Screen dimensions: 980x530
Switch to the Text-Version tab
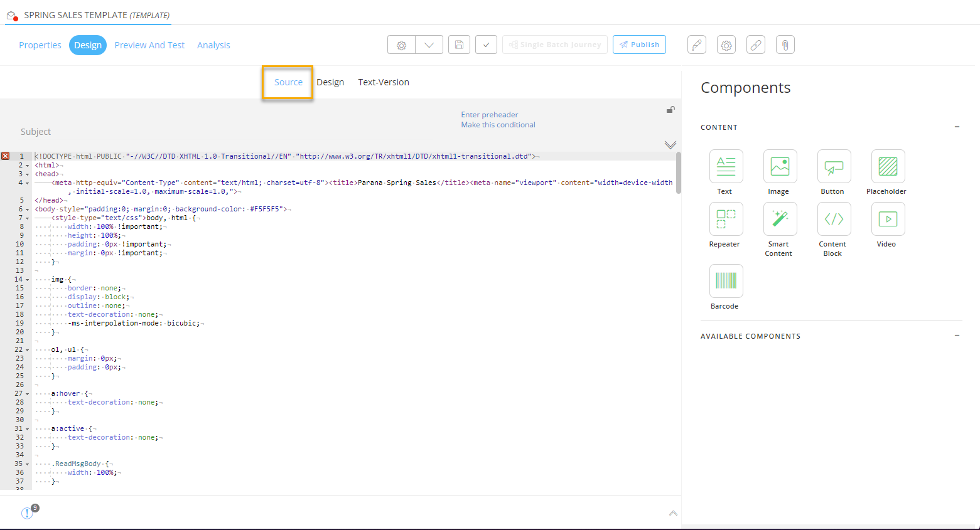pos(384,82)
